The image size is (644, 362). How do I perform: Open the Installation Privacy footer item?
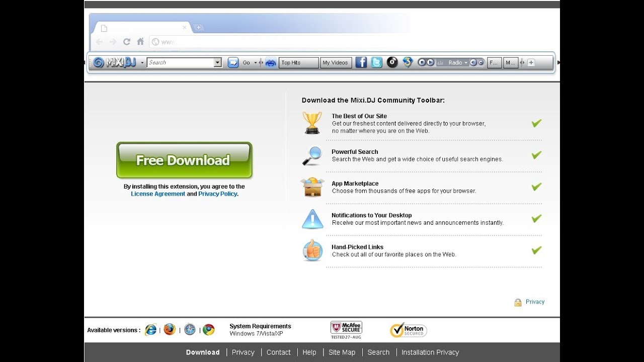pos(430,352)
